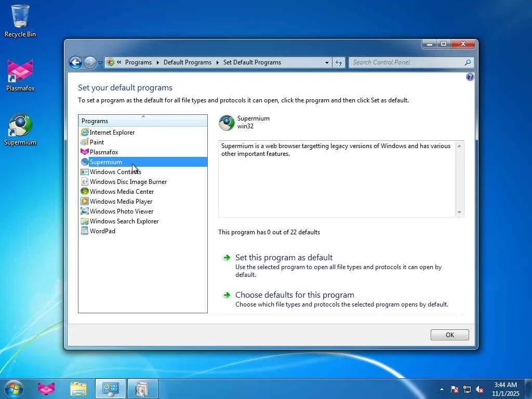Select the Supermium desktop shortcut

20,129
